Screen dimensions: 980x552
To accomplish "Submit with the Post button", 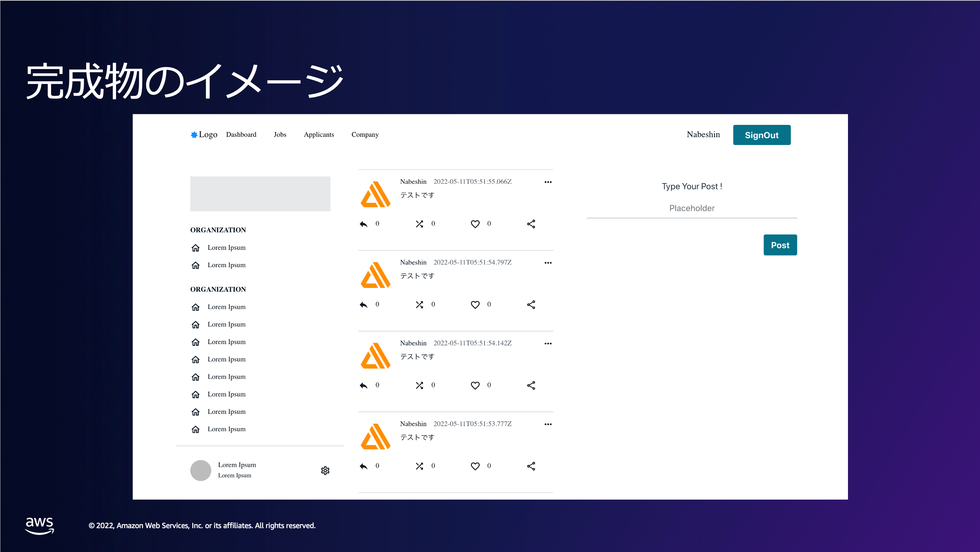I will coord(780,245).
